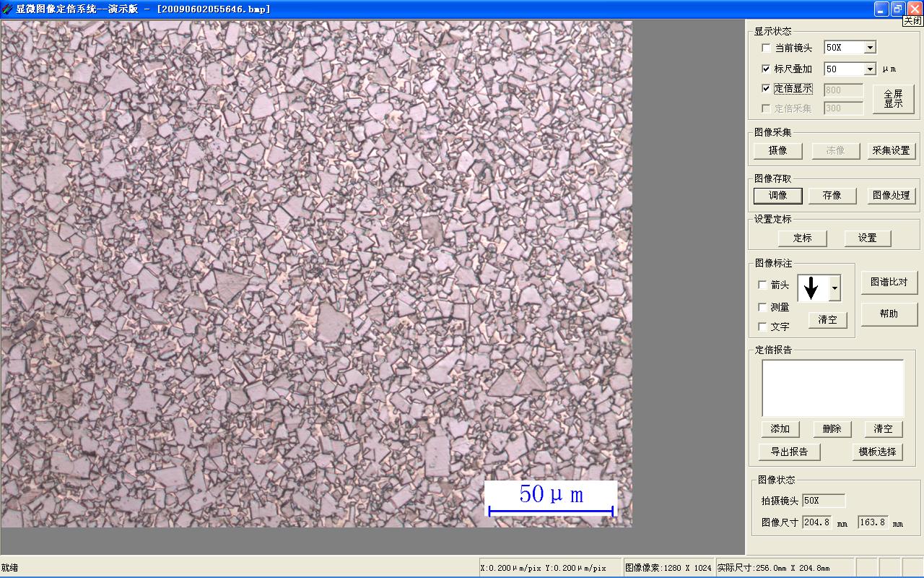Image resolution: width=924 pixels, height=578 pixels.
Task: Enable the 当前镜头 checkbox
Action: (x=766, y=48)
